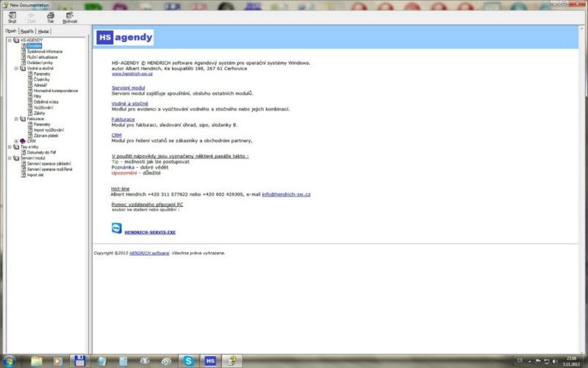Follow the Servisní modul link in content
588x368 pixels.
click(128, 88)
